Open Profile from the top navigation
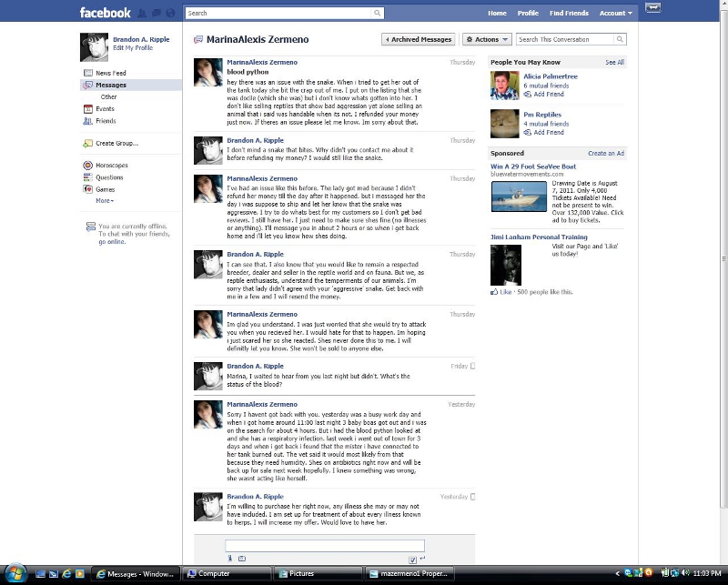Screen dimensions: 728x585 point(528,13)
